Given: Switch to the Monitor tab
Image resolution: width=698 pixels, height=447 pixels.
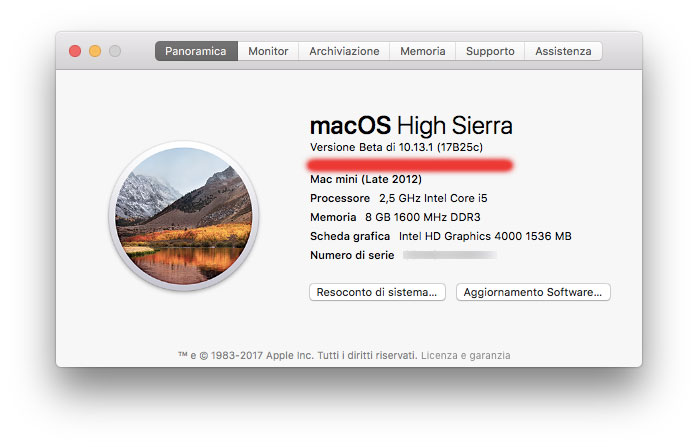Looking at the screenshot, I should tap(268, 51).
